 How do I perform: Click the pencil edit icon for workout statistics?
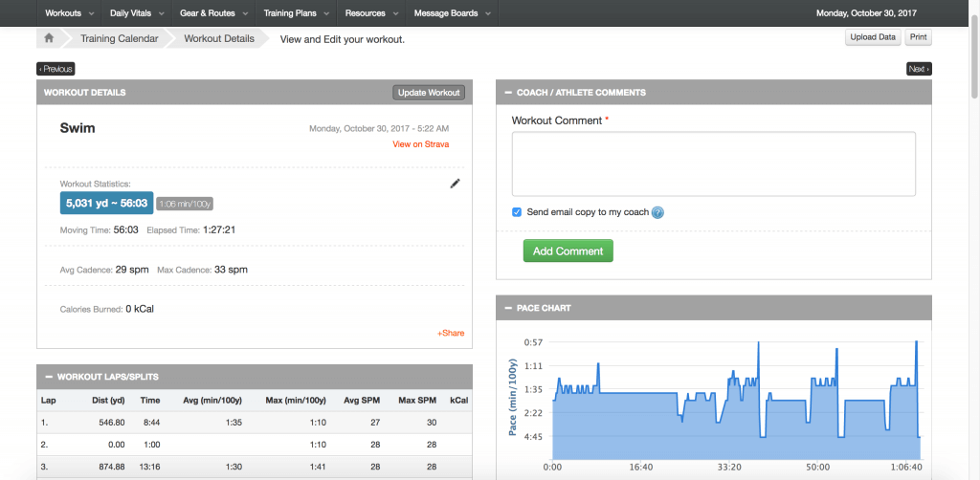click(456, 184)
